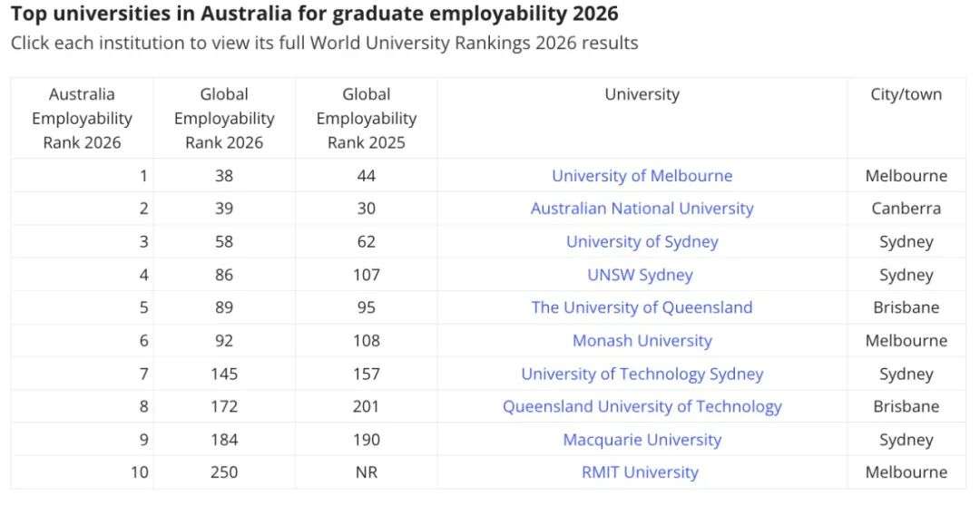Click the Australian National University link

click(x=642, y=209)
